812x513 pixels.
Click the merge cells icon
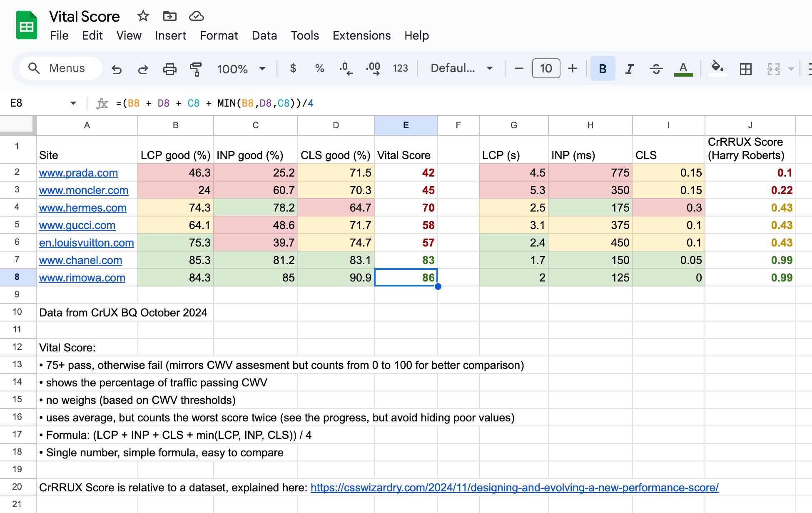pyautogui.click(x=773, y=68)
